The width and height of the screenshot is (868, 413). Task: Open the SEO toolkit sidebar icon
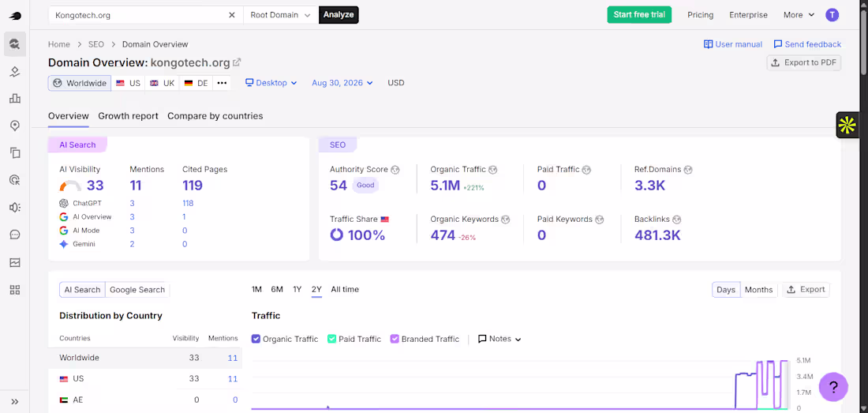click(x=15, y=43)
